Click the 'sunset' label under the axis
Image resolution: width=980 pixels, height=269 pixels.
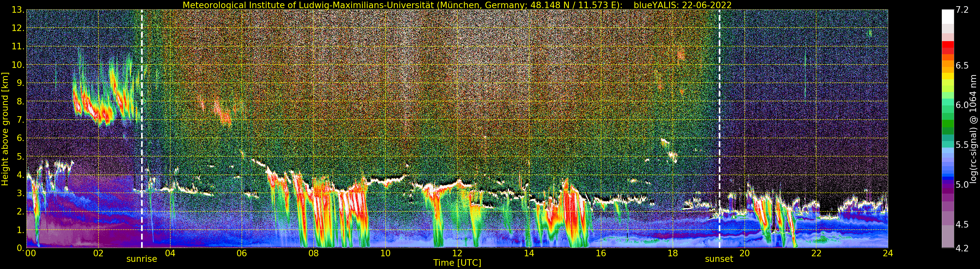(719, 259)
